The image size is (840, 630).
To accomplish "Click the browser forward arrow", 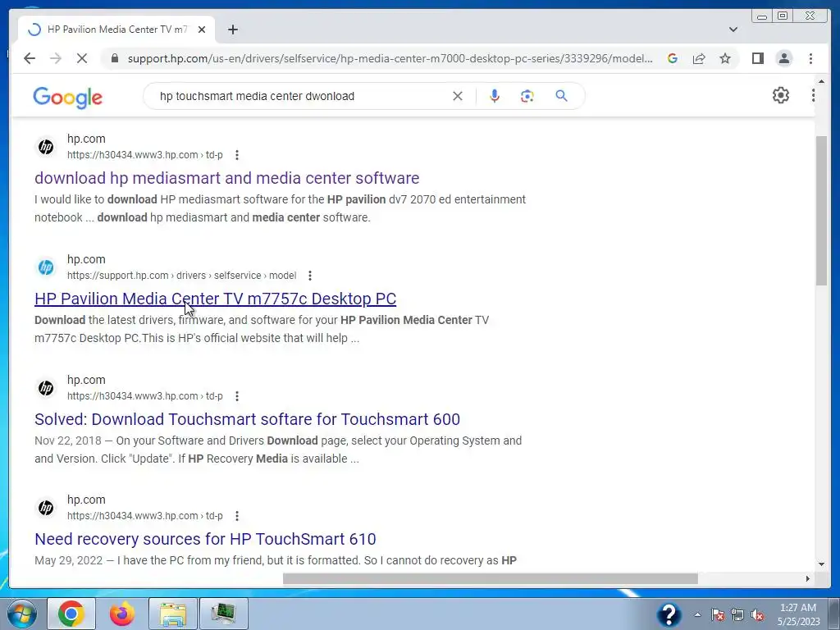I will click(56, 58).
